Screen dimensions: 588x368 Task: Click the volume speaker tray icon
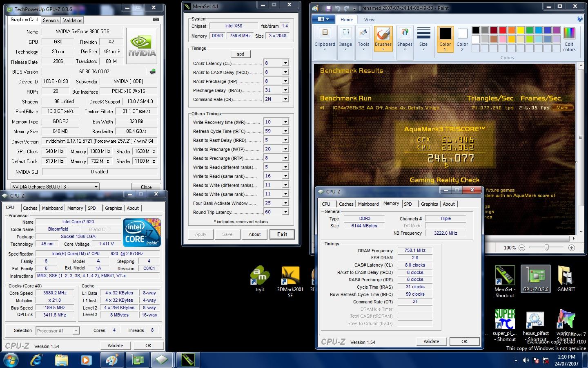[x=526, y=360]
